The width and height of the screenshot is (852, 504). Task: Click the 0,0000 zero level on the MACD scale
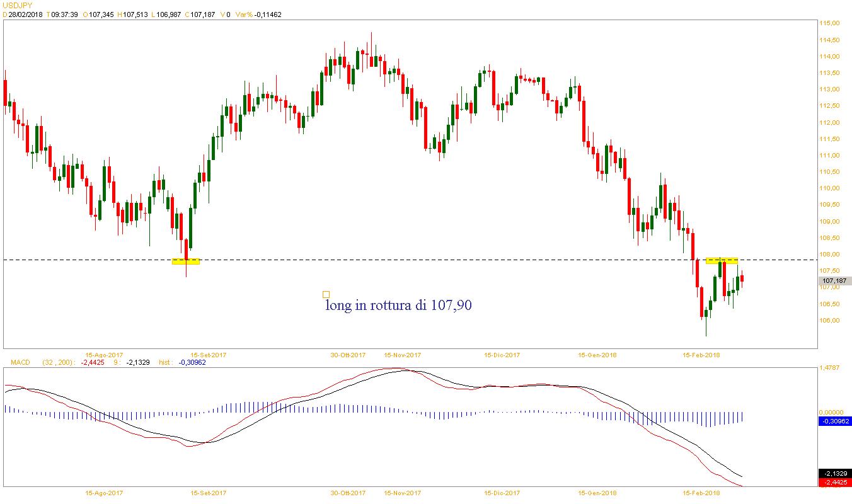[829, 412]
